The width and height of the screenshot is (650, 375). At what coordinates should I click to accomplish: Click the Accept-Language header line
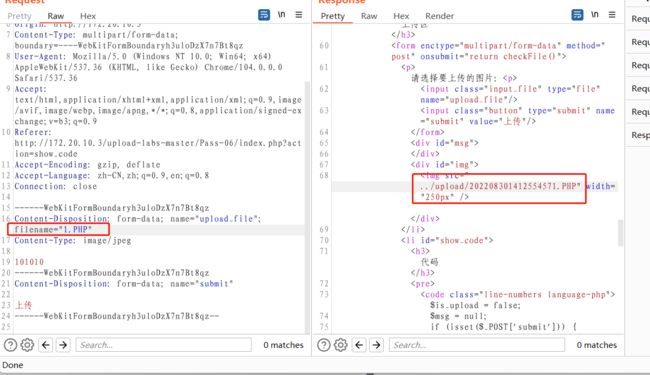pos(112,176)
